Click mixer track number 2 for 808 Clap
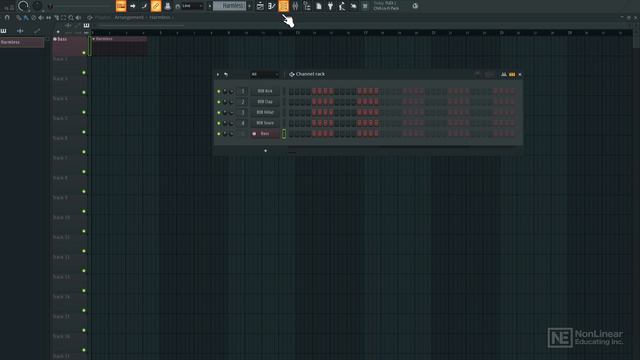Screen dimensions: 640x360 (242, 102)
